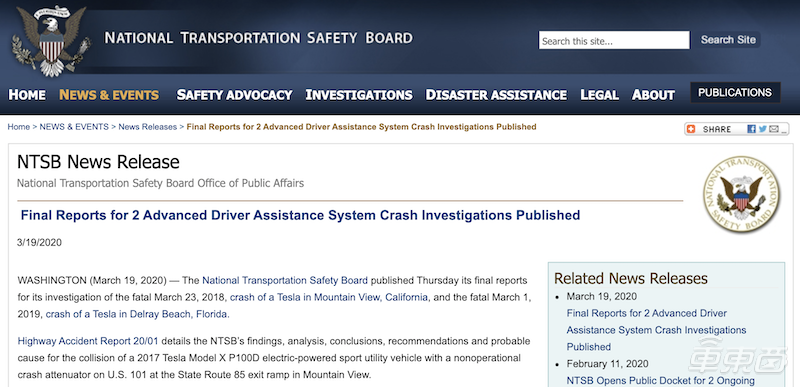The width and height of the screenshot is (800, 387).
Task: Open Delray Beach Florida crash link
Action: (137, 314)
